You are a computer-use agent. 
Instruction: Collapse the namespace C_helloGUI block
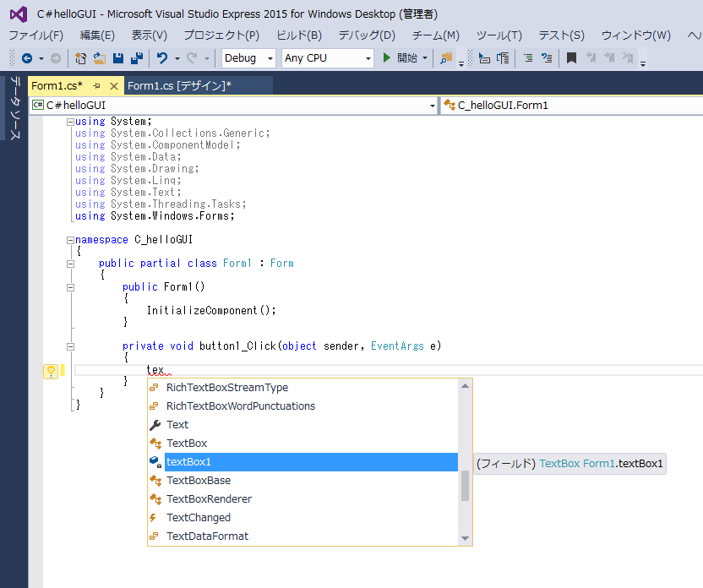click(70, 240)
